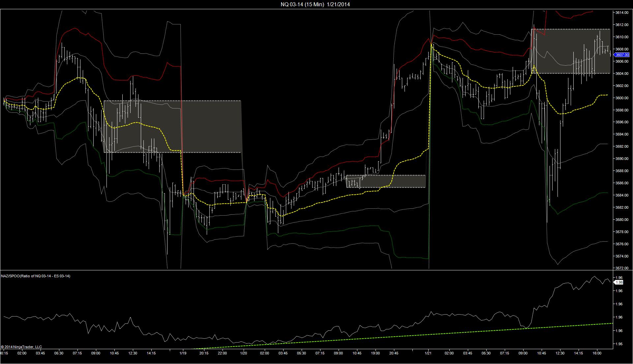Screen dimensions: 633x364
Task: Click the 3612.00 price axis label
Action: (622, 25)
